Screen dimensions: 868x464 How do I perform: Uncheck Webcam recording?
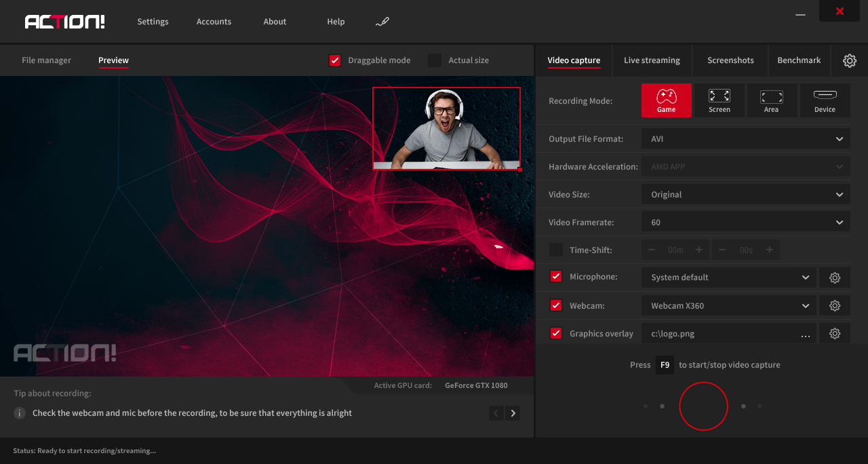[x=556, y=305]
